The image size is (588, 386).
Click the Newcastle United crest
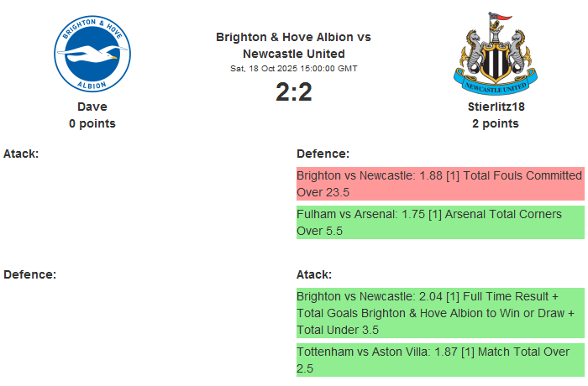point(495,55)
